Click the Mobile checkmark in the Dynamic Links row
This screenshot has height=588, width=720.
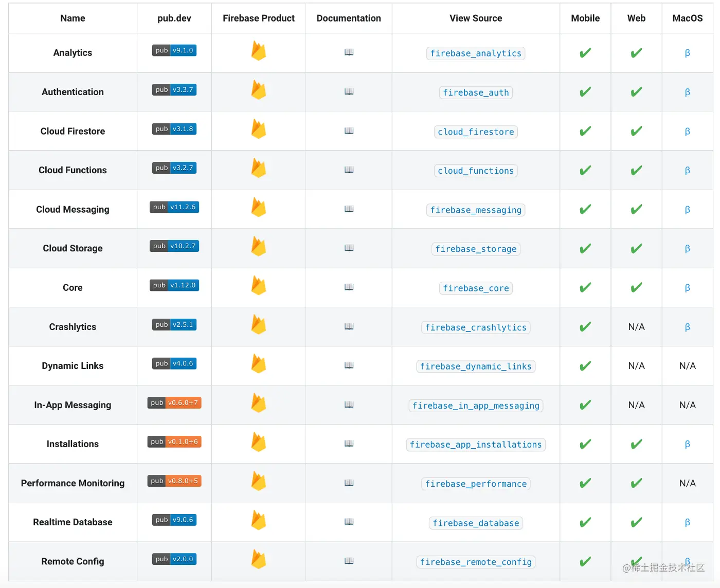(585, 366)
